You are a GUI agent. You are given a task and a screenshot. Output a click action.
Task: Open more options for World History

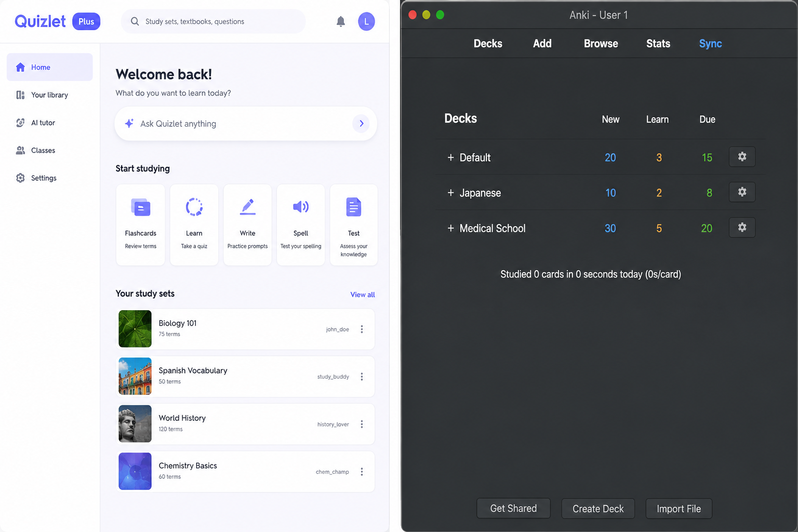click(x=362, y=424)
